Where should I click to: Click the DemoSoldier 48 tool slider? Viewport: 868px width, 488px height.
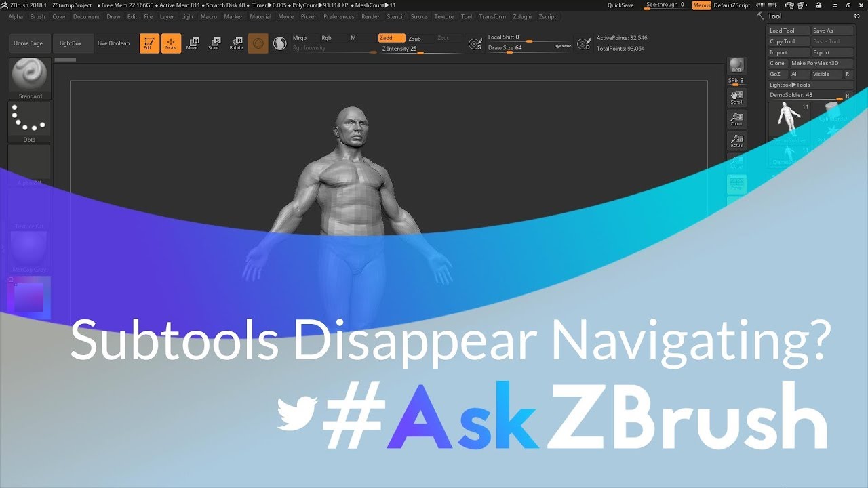pyautogui.click(x=806, y=96)
